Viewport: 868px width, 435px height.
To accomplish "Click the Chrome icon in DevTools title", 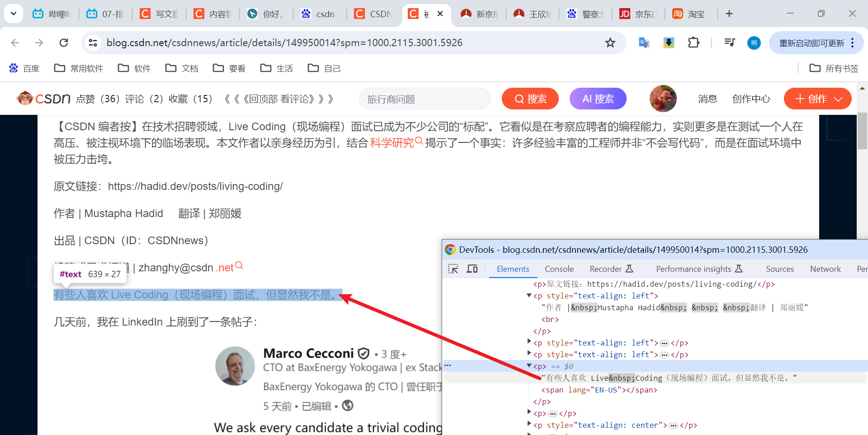I will tap(450, 250).
